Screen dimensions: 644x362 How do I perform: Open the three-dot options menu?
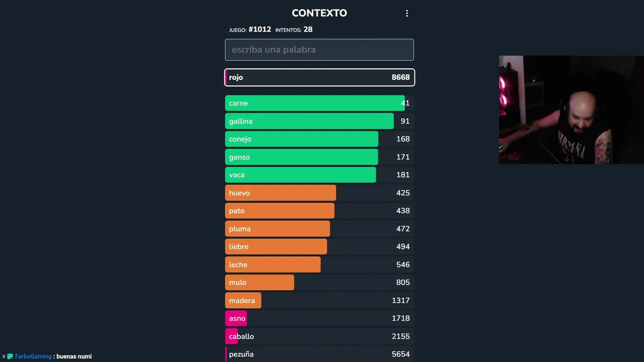pos(407,14)
